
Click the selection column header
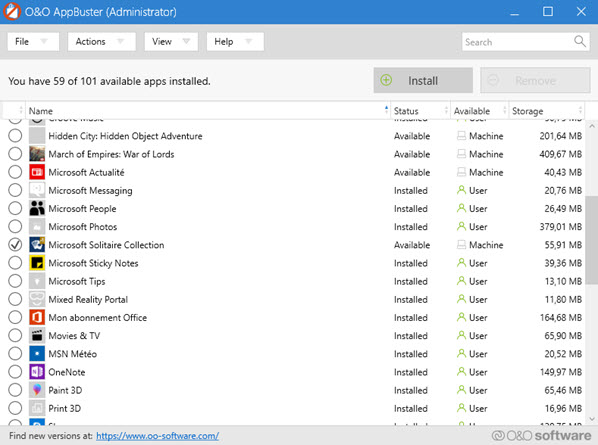tap(13, 111)
